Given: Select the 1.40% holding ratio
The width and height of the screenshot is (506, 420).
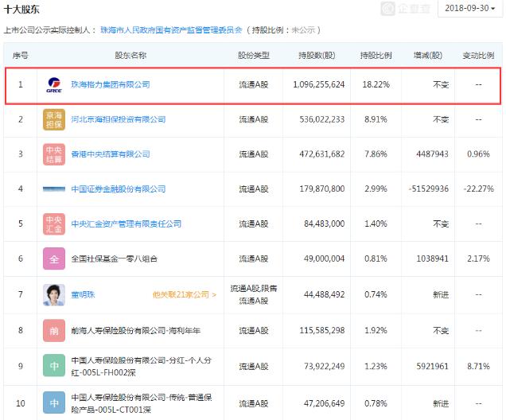Looking at the screenshot, I should pos(376,224).
